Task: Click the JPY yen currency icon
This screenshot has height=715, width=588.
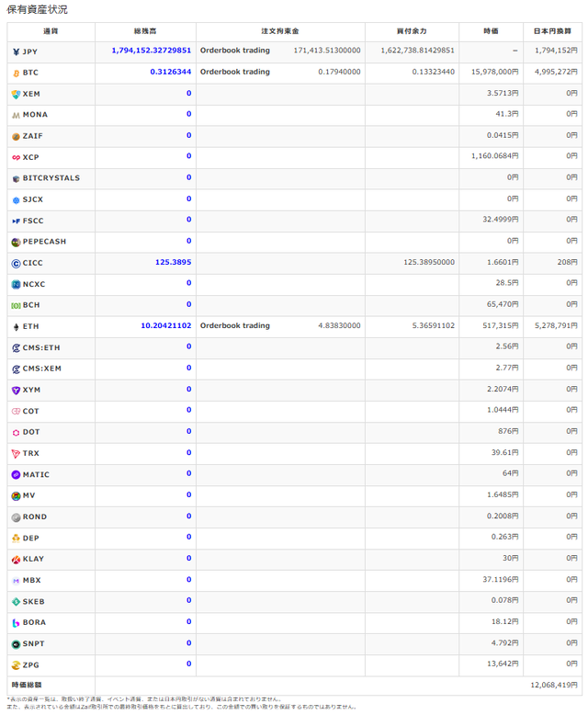Action: [16, 52]
